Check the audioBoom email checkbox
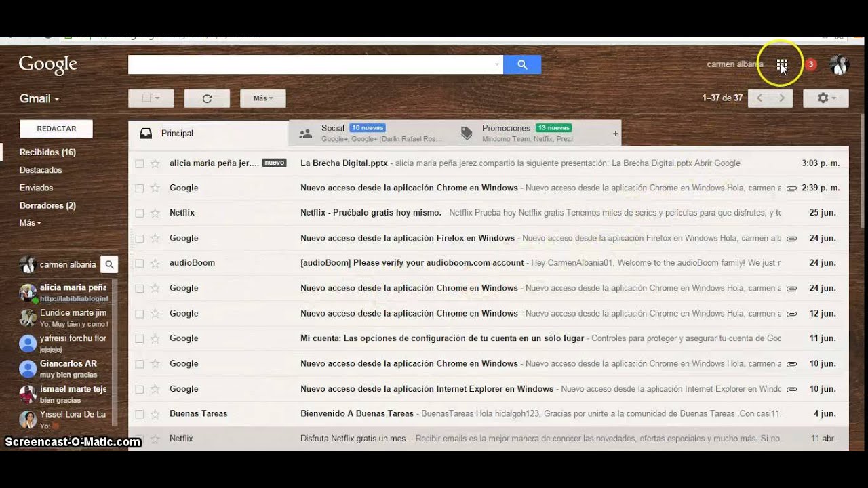The height and width of the screenshot is (488, 868). (x=139, y=263)
